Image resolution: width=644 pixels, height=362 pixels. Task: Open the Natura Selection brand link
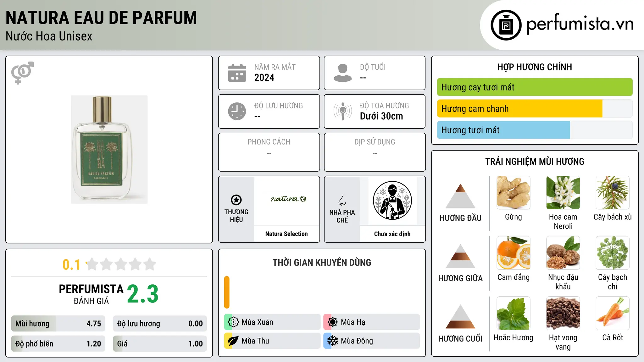tap(286, 234)
